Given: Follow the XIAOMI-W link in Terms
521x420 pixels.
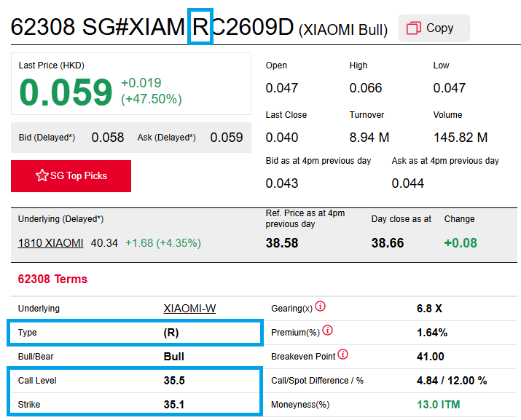Looking at the screenshot, I should pyautogui.click(x=189, y=309).
